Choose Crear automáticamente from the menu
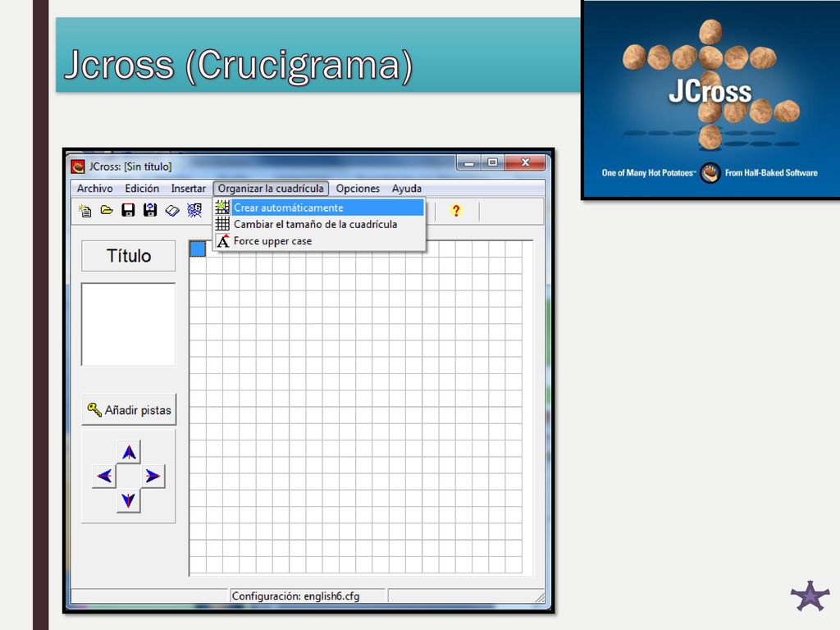The width and height of the screenshot is (840, 630). (x=319, y=208)
